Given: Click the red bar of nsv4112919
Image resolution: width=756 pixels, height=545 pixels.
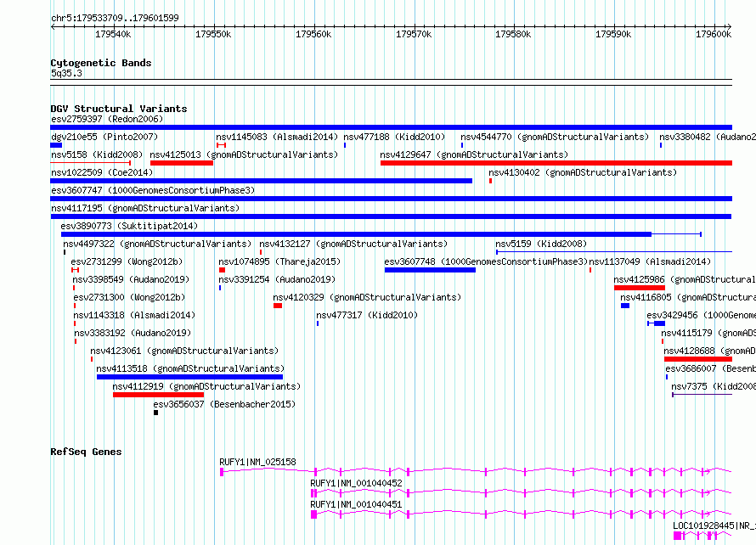Looking at the screenshot, I should tap(158, 395).
